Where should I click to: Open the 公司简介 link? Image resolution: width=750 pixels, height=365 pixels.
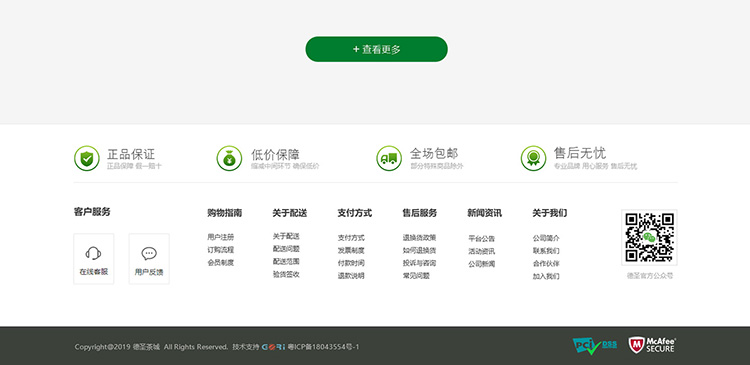coord(546,238)
